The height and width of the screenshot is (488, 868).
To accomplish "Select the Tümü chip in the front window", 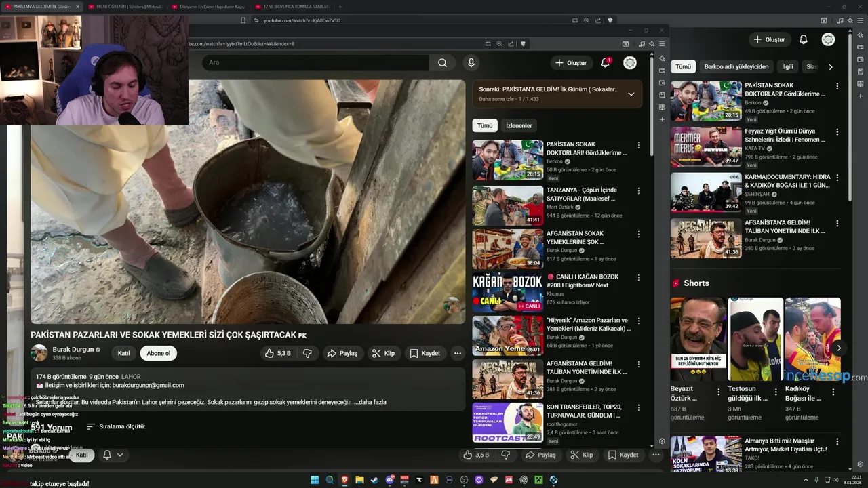I will point(485,125).
